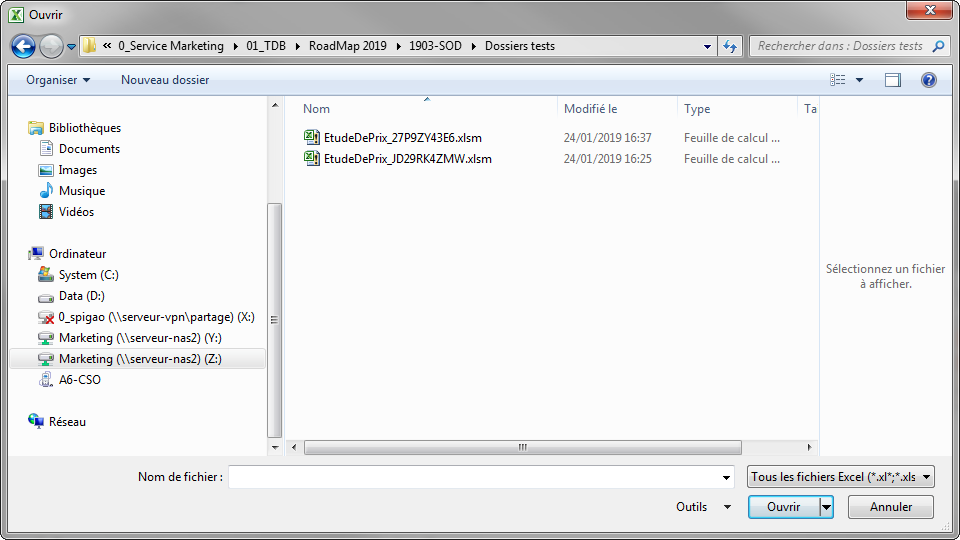Expand arrow after 0_Service Marketing breadcrumb
960x540 pixels.
[x=236, y=47]
